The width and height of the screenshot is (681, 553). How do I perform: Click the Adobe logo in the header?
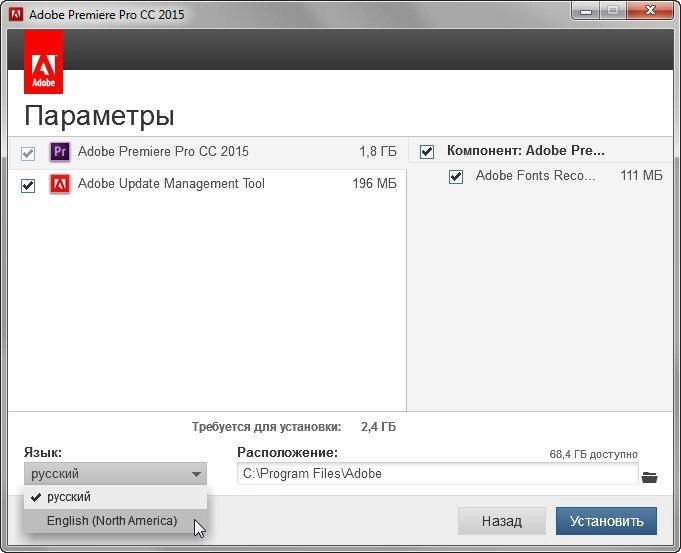(x=43, y=62)
